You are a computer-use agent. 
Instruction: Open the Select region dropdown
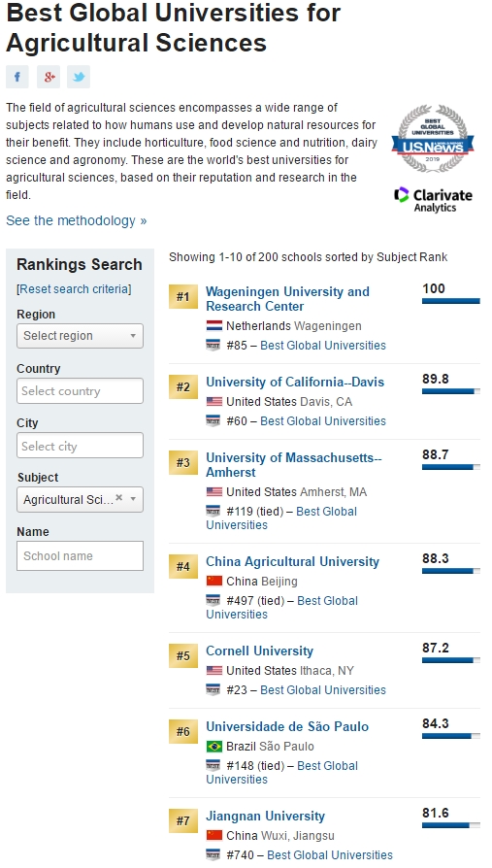point(80,336)
